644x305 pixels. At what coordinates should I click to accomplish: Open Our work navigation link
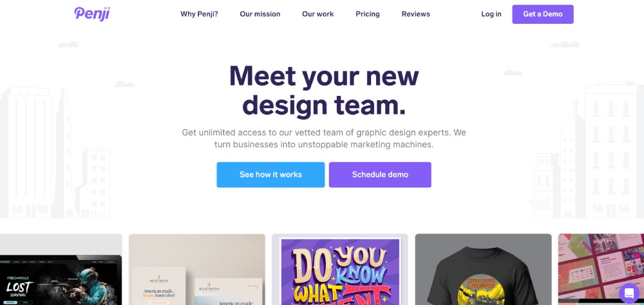[318, 14]
